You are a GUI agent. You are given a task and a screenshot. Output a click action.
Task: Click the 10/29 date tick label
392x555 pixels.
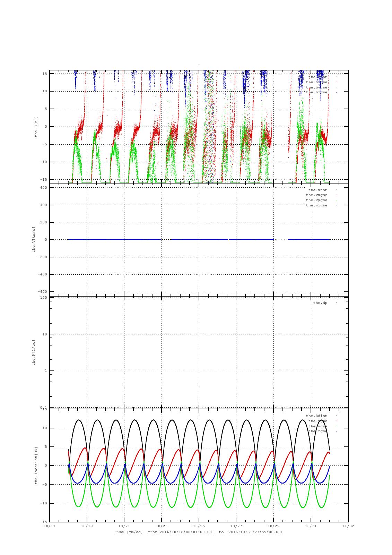(x=273, y=526)
